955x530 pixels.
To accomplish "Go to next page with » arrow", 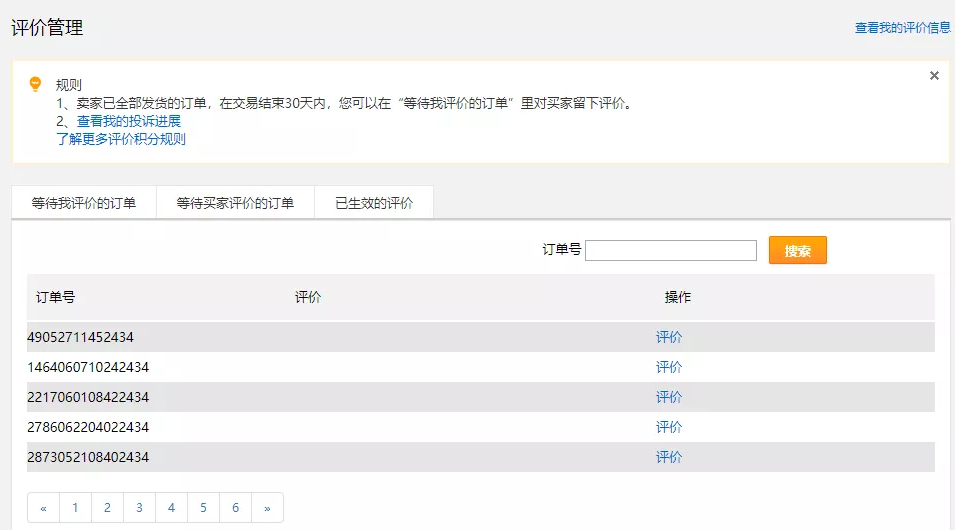I will [x=267, y=508].
